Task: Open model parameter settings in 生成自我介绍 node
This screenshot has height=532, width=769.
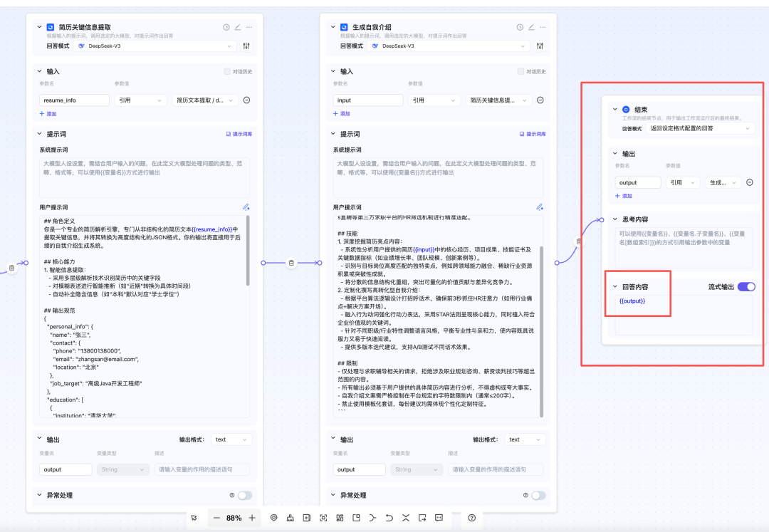Action: coord(540,46)
